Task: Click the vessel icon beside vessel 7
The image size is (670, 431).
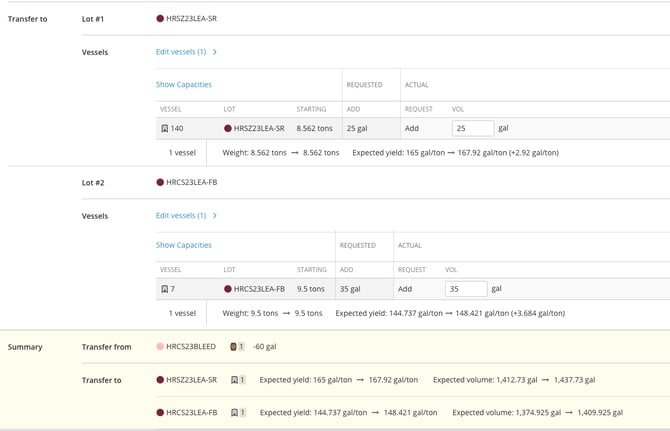Action: tap(165, 289)
